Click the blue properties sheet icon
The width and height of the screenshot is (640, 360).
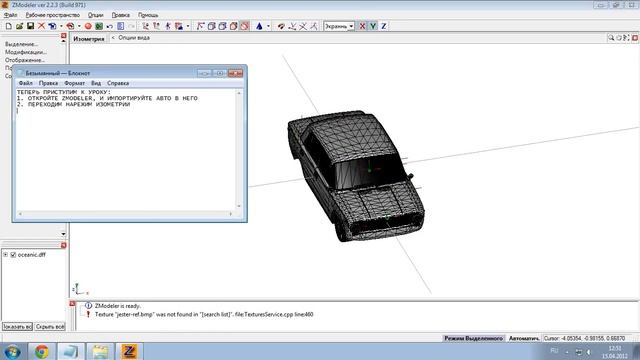click(120, 26)
